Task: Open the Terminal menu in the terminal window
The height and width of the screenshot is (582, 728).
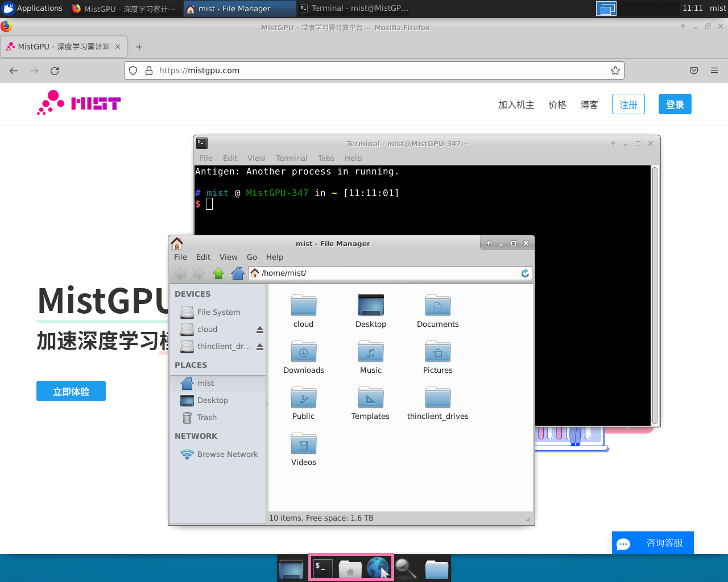Action: pos(291,158)
